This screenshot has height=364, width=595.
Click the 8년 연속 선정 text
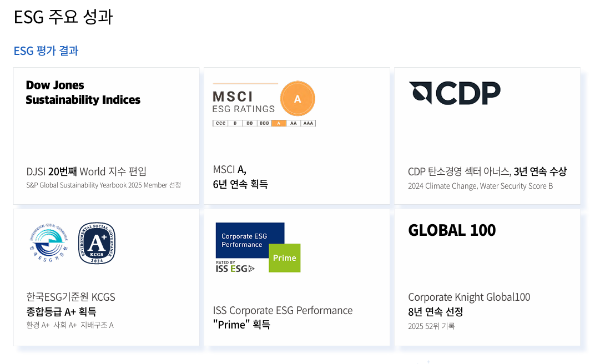click(x=436, y=312)
